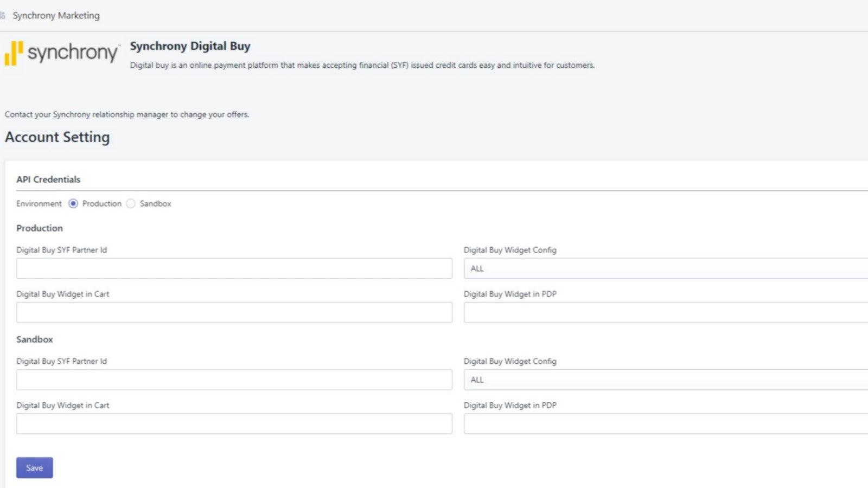Click the Sandbox section heading

point(35,339)
